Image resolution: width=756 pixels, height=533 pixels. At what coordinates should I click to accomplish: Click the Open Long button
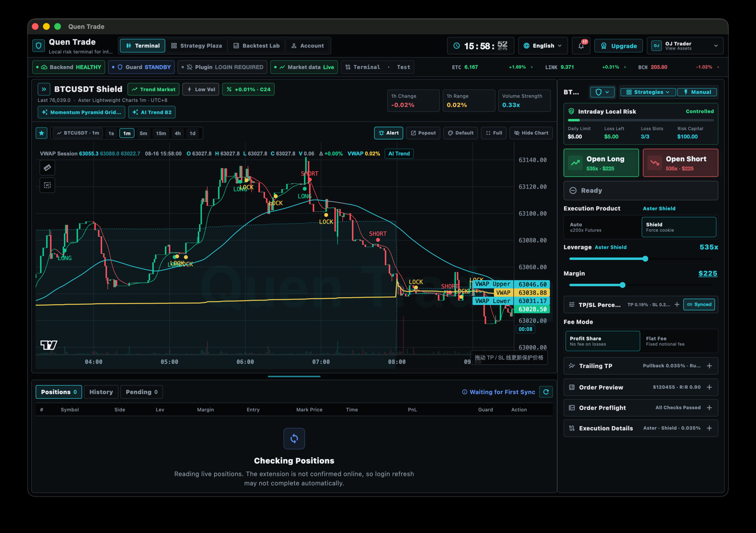tap(601, 163)
